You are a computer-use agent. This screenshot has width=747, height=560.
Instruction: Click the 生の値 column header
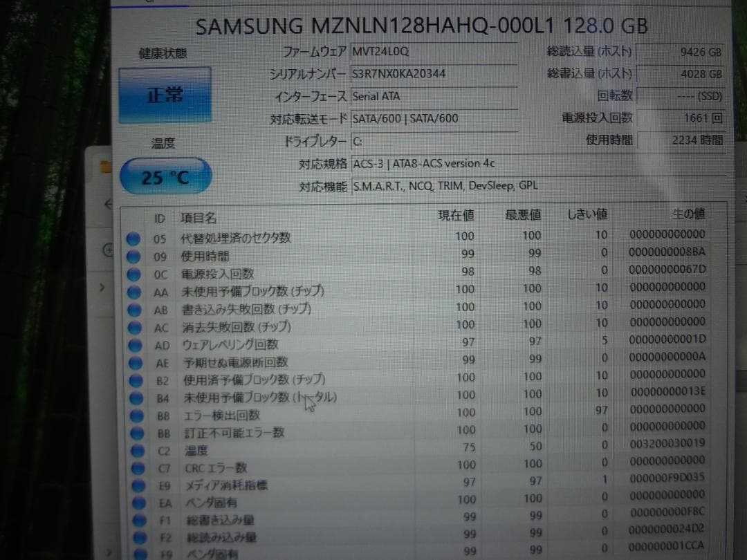click(688, 215)
